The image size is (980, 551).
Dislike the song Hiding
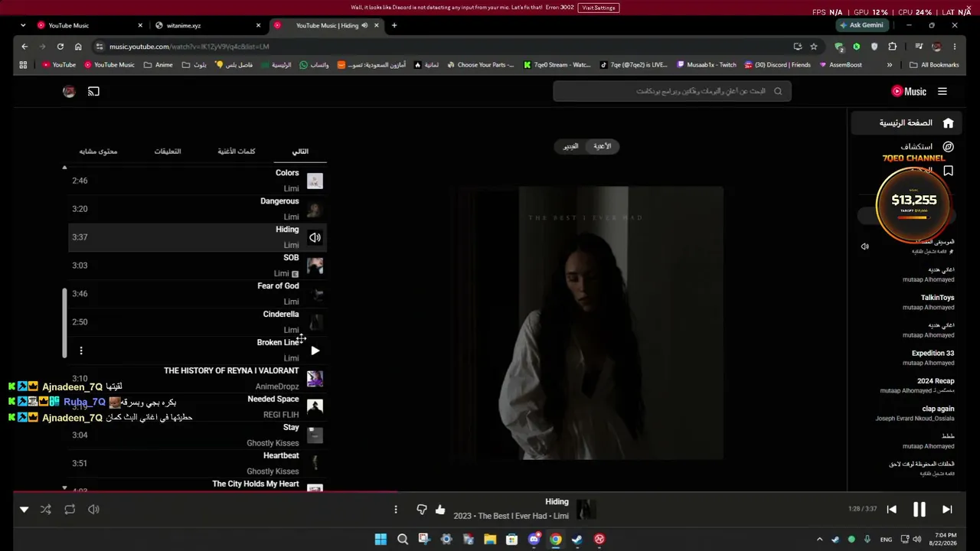[421, 509]
